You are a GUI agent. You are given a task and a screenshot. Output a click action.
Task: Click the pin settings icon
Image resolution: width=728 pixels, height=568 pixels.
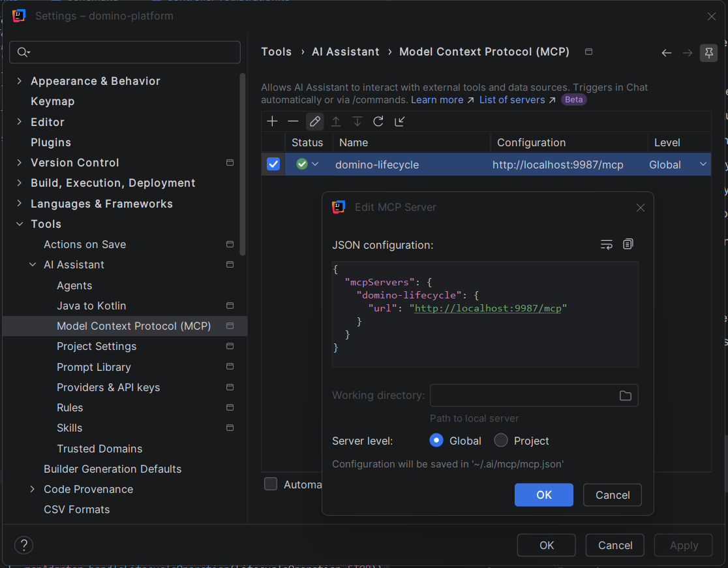tap(708, 53)
